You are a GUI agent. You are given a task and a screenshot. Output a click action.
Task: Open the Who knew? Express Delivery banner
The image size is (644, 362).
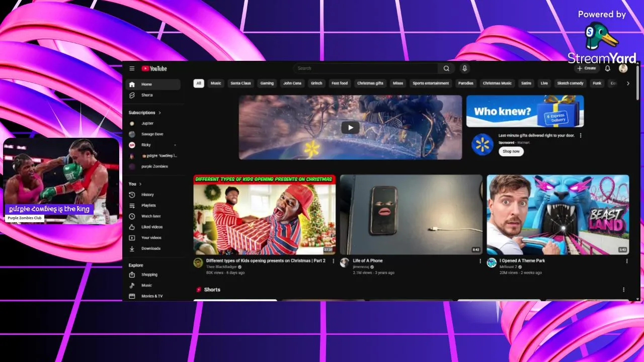525,111
